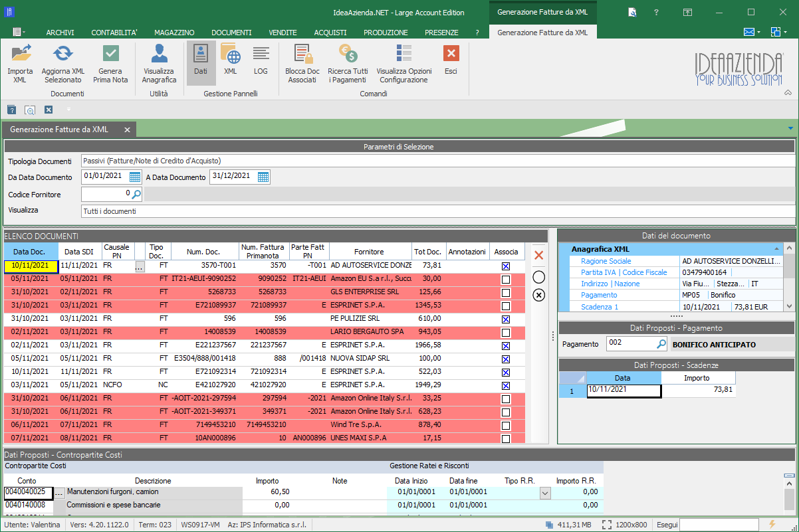
Task: Click ellipsis button beside Conto 0040040025
Action: 59,493
